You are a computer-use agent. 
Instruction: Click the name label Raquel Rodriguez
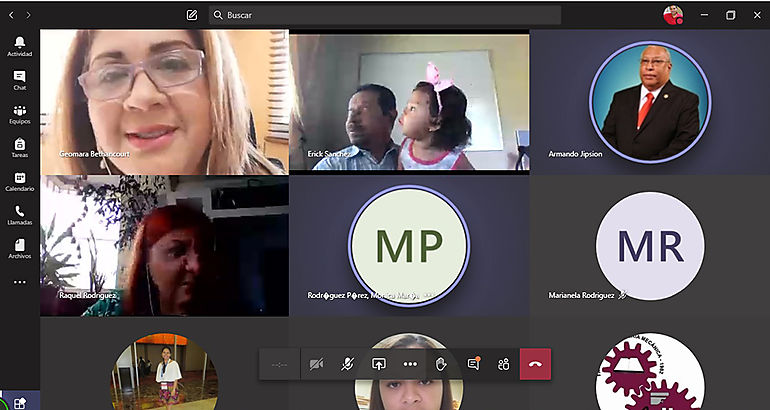pos(88,296)
